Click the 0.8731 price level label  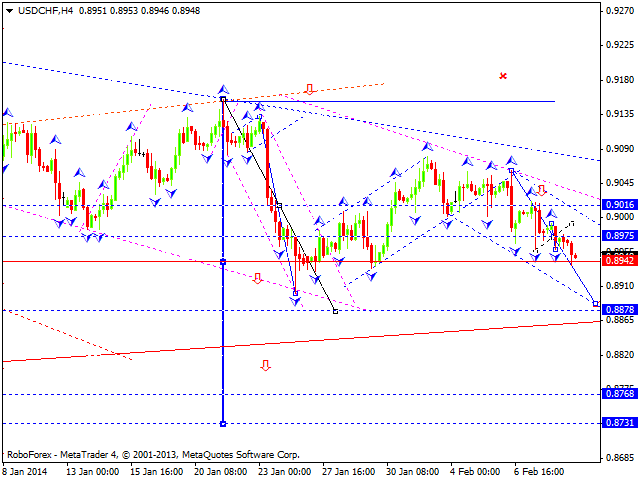click(620, 423)
